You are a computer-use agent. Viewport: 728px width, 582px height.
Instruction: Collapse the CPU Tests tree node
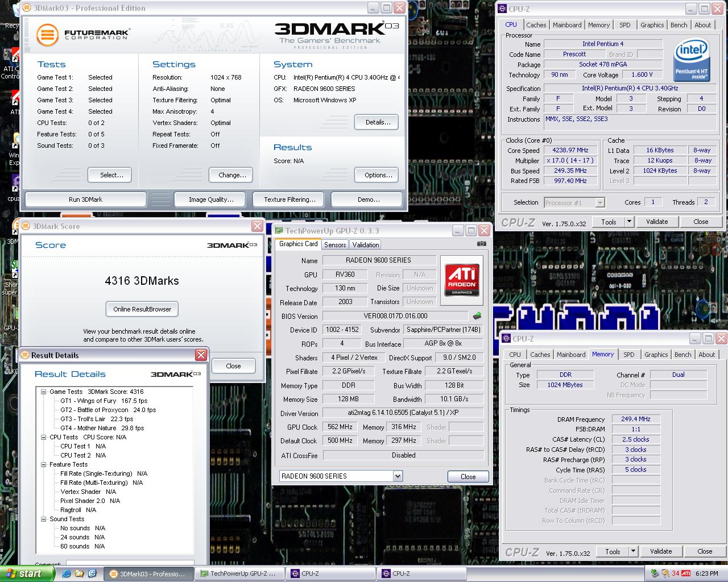click(x=44, y=437)
